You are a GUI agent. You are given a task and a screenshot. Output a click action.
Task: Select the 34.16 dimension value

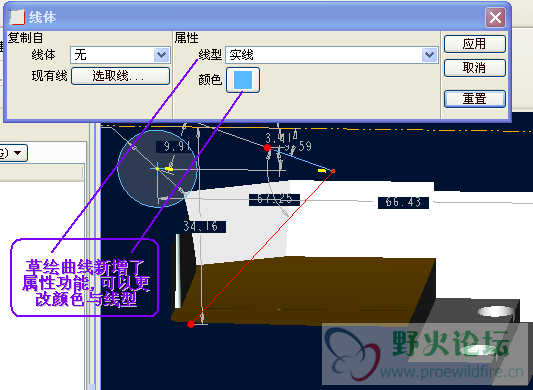(x=200, y=226)
